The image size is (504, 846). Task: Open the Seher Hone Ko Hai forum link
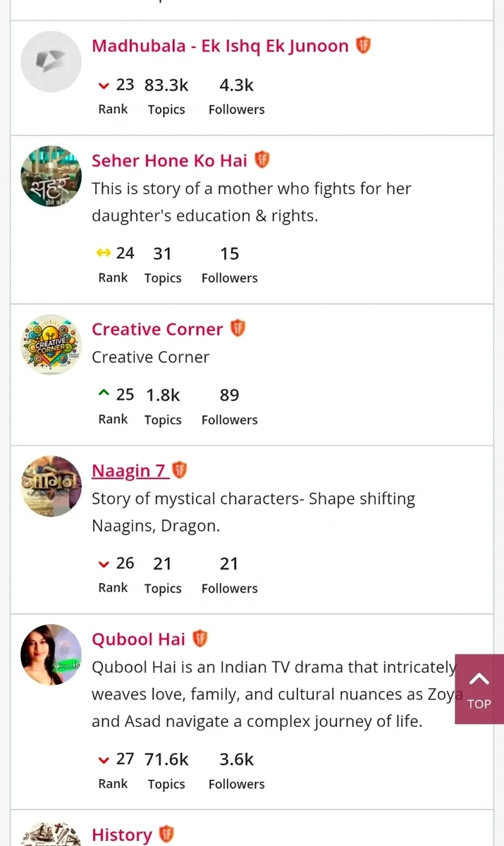[x=169, y=161]
